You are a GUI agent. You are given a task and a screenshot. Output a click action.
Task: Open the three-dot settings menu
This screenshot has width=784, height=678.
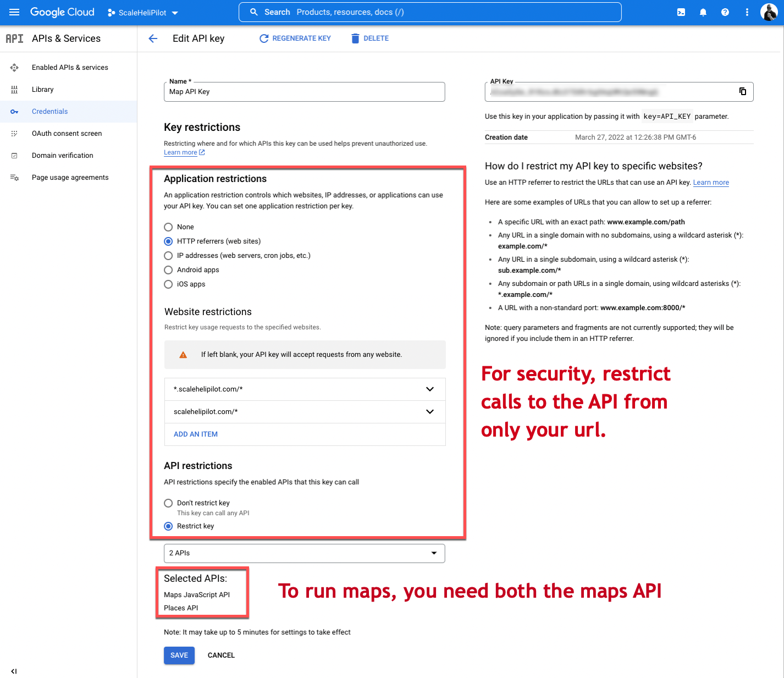tap(747, 12)
